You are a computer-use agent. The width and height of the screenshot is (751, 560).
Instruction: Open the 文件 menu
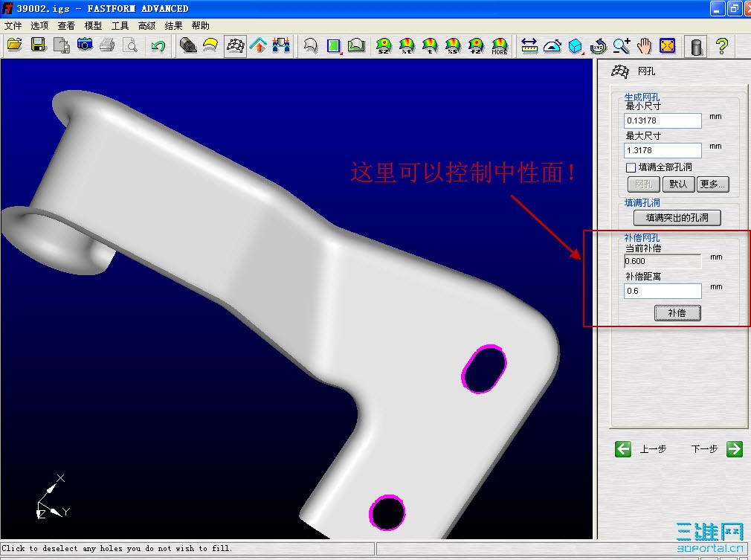point(13,25)
